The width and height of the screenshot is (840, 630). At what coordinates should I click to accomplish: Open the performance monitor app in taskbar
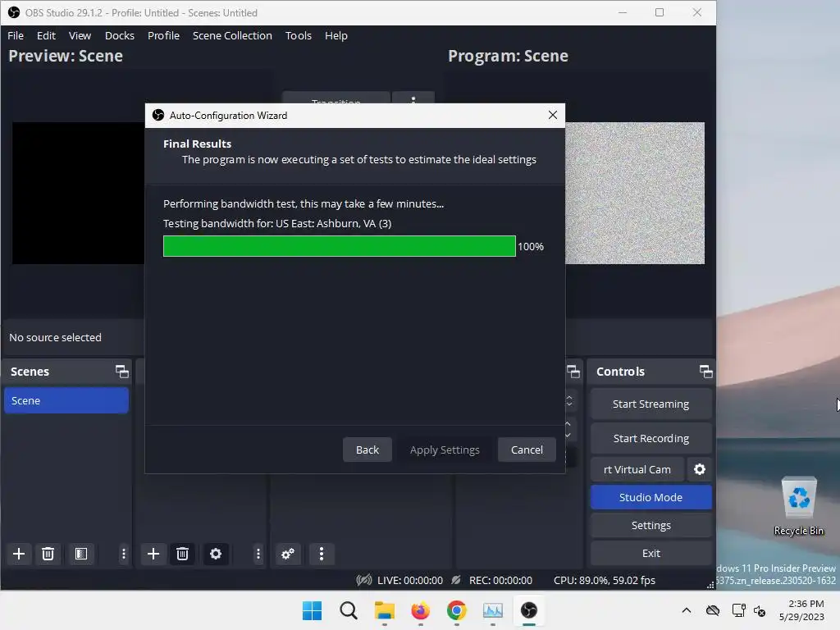point(492,610)
